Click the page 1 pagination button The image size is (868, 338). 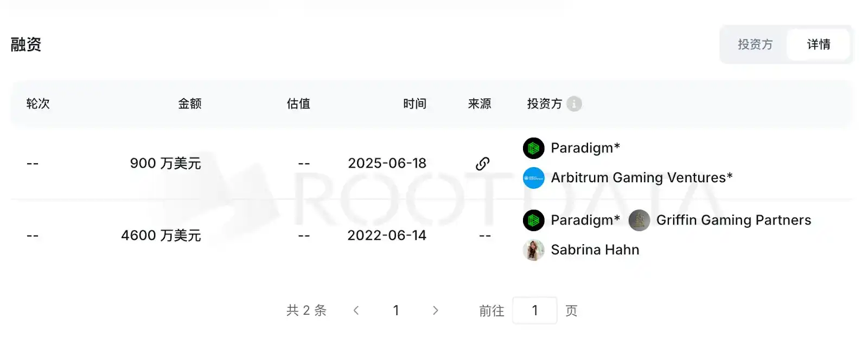click(396, 310)
